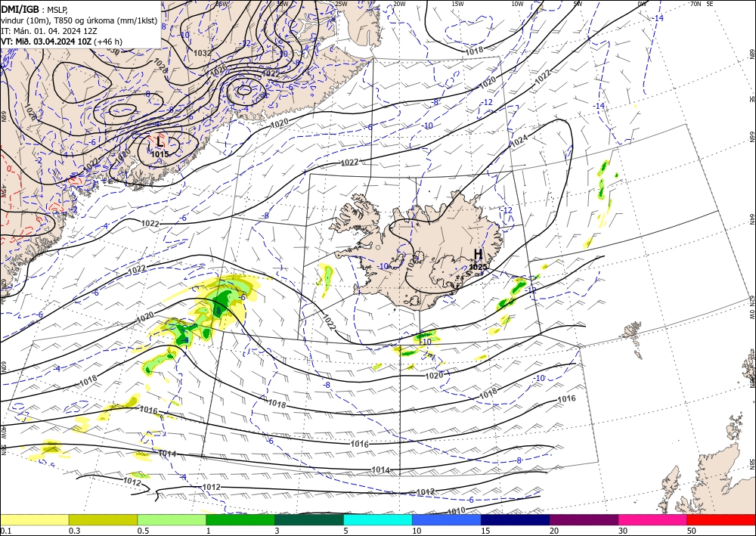
Task: Click the 0.5 legend scale value
Action: pos(143,531)
